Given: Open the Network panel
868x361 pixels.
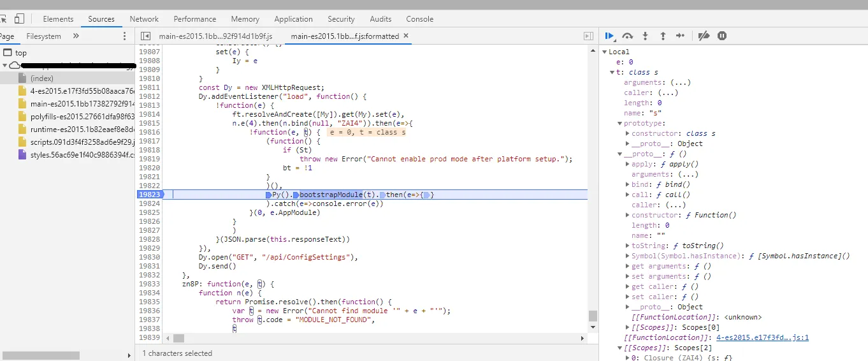Looking at the screenshot, I should [144, 19].
